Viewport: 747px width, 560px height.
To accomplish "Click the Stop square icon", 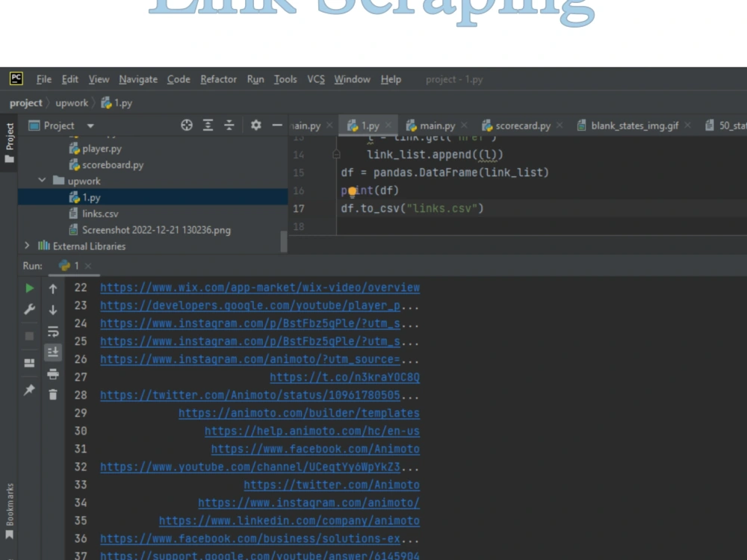I will coord(29,336).
